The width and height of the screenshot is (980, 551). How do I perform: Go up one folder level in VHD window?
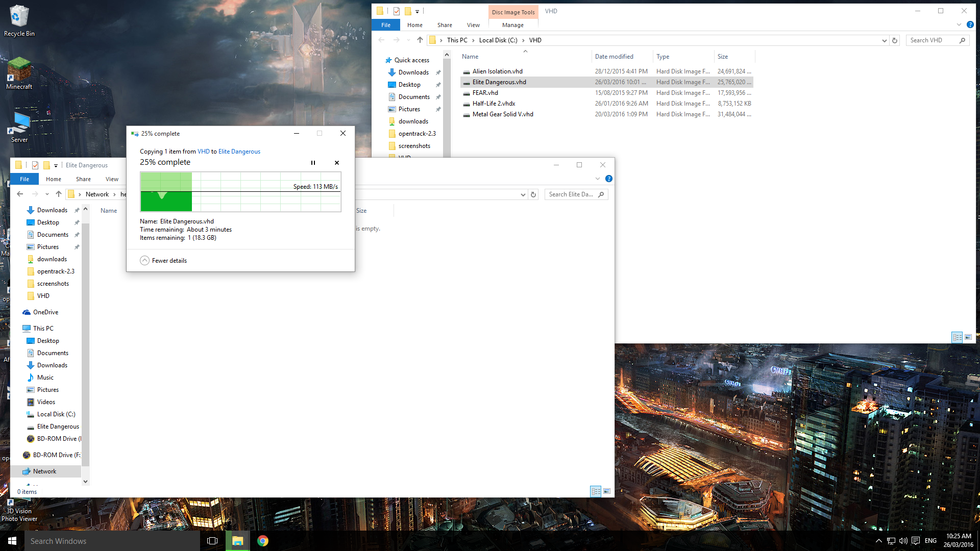tap(420, 40)
